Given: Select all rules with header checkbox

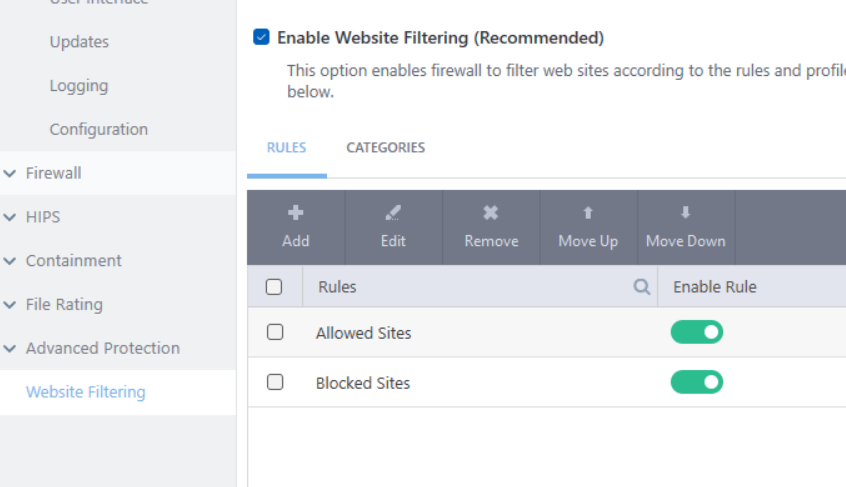Looking at the screenshot, I should tap(274, 287).
